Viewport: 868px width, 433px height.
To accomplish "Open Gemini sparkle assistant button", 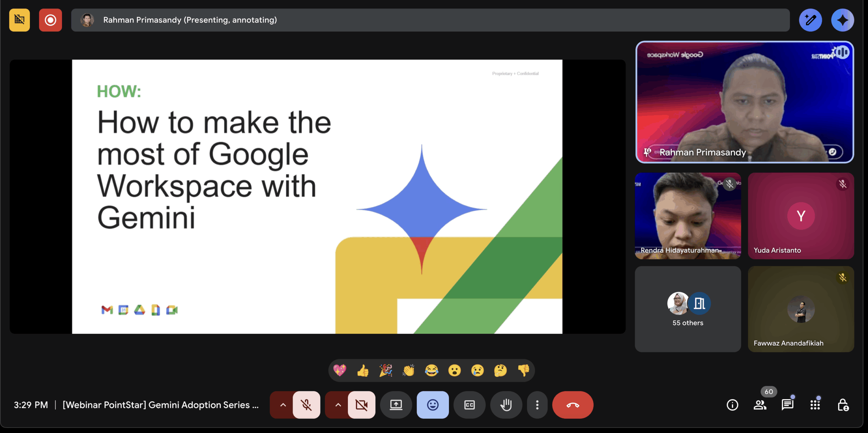I will point(842,20).
